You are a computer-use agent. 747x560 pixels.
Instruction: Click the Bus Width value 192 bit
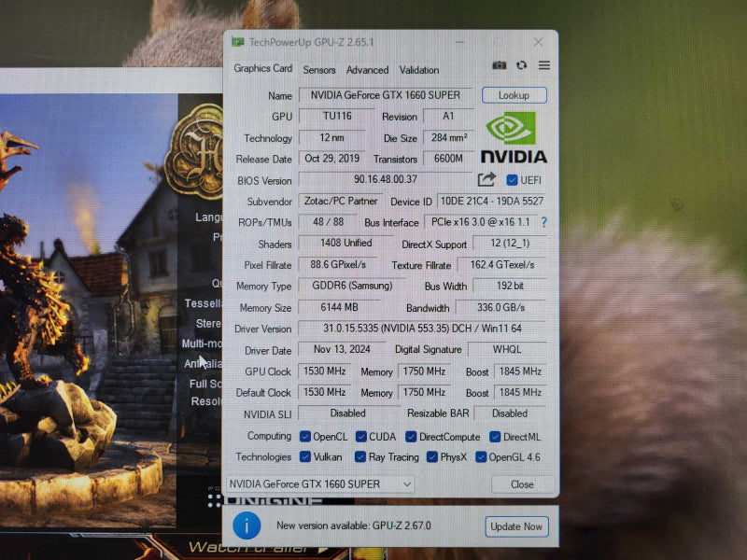tap(510, 286)
